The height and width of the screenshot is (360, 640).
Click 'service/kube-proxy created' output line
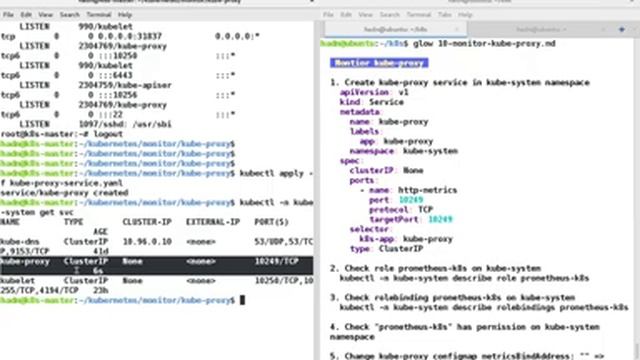[x=64, y=193]
